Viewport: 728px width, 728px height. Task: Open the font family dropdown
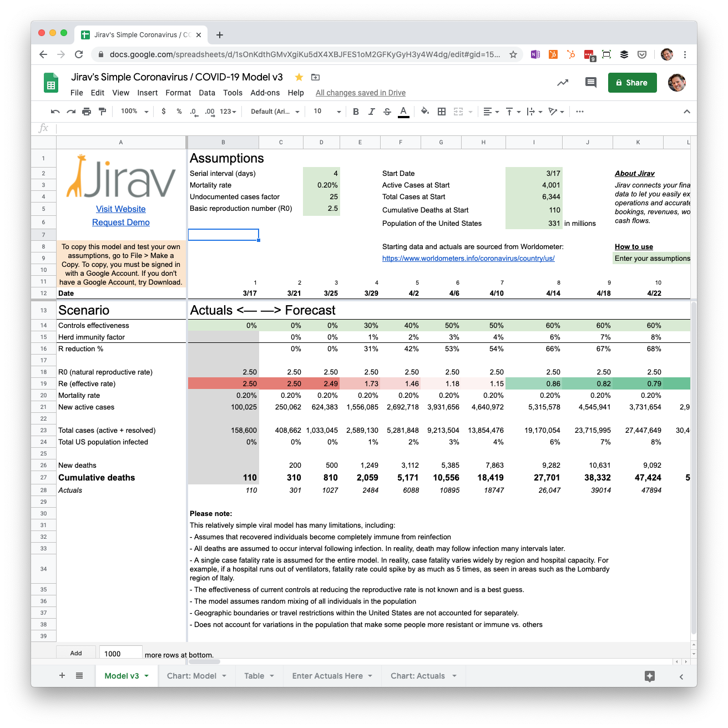[x=275, y=112]
